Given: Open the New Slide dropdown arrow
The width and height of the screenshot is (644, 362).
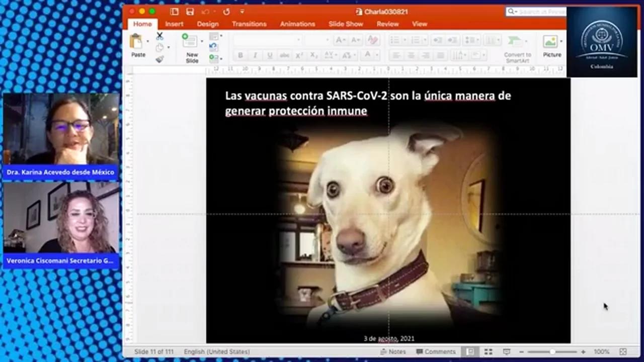Looking at the screenshot, I should (202, 41).
